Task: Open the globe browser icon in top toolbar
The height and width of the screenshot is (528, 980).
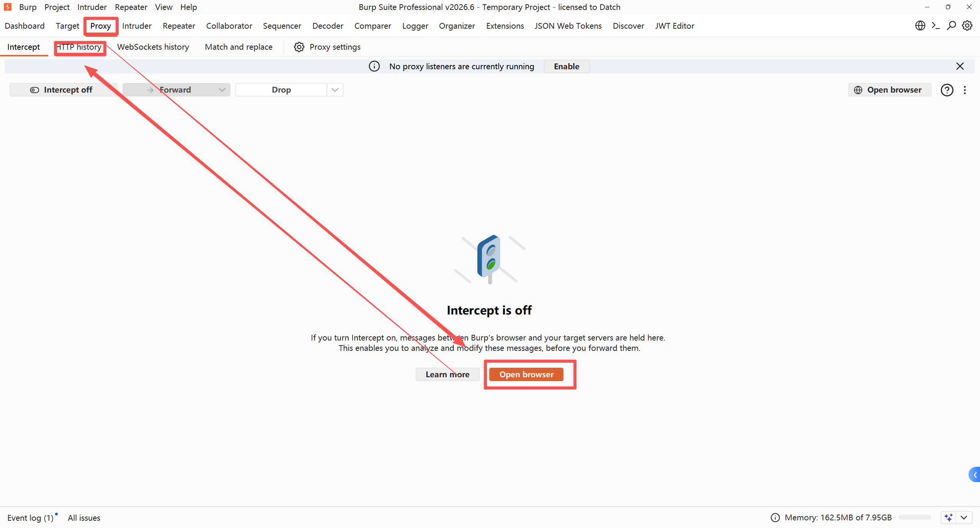Action: click(920, 26)
